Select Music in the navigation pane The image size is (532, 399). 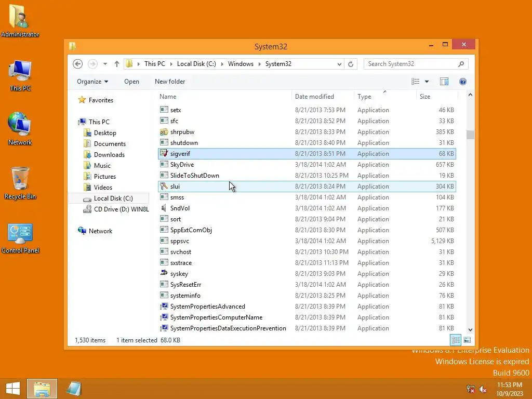102,166
